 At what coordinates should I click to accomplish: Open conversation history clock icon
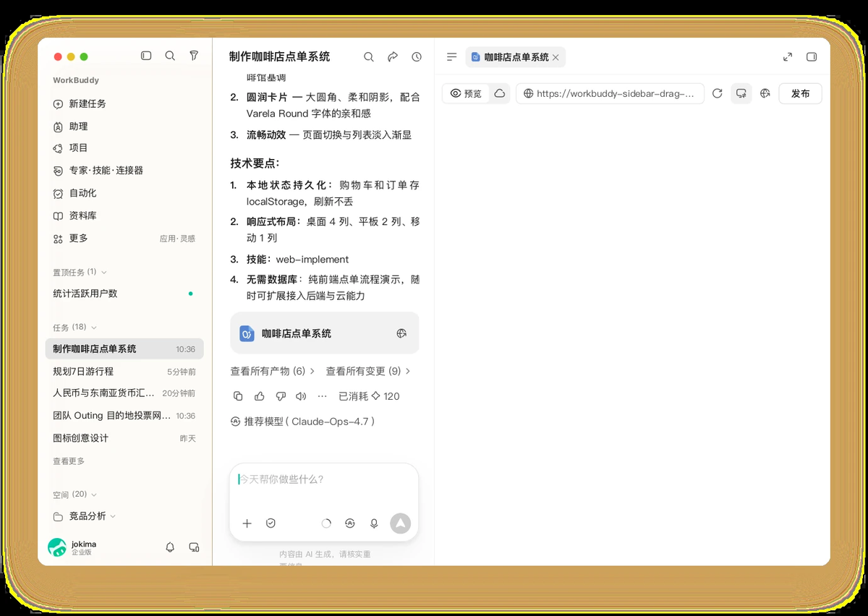click(x=417, y=56)
